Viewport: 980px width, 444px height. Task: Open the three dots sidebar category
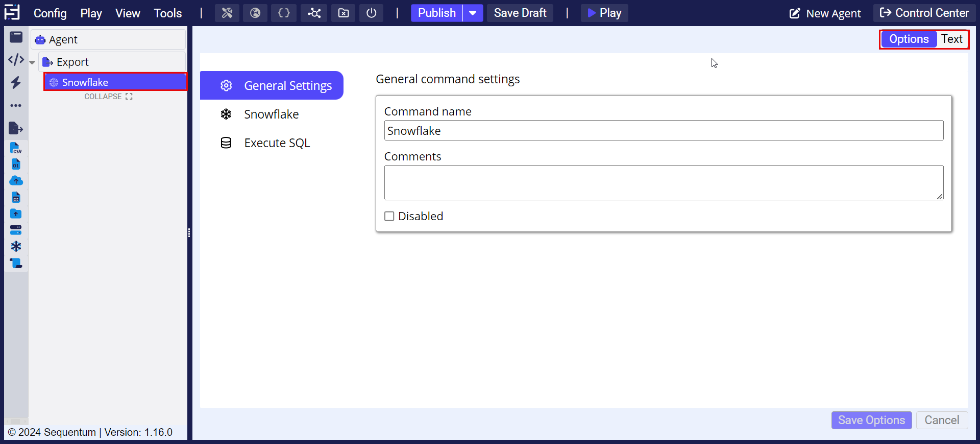[x=16, y=106]
